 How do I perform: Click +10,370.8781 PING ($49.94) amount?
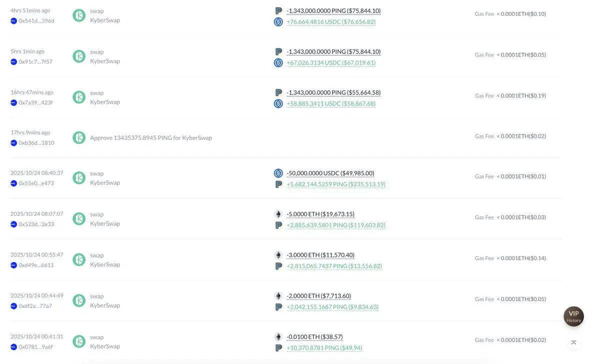pos(324,347)
